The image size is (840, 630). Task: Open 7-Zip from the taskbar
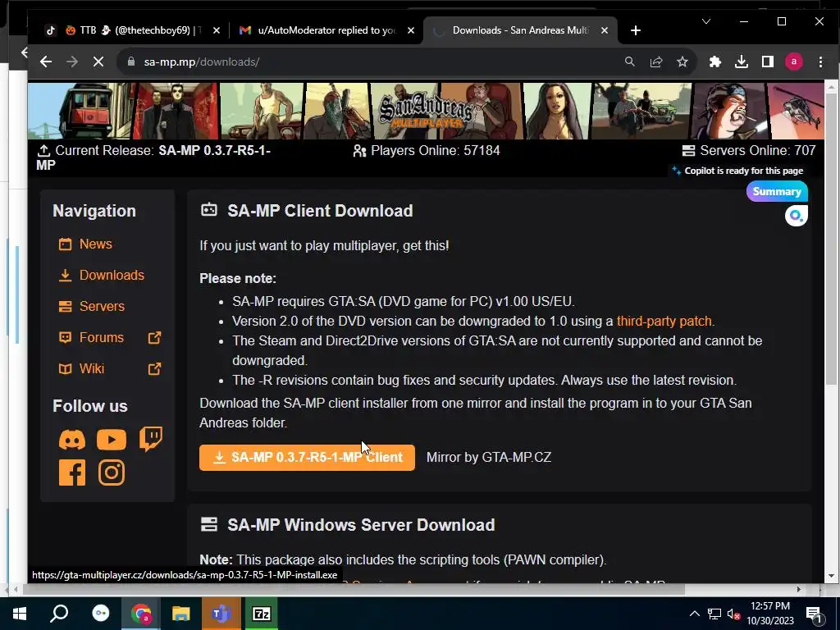[262, 614]
